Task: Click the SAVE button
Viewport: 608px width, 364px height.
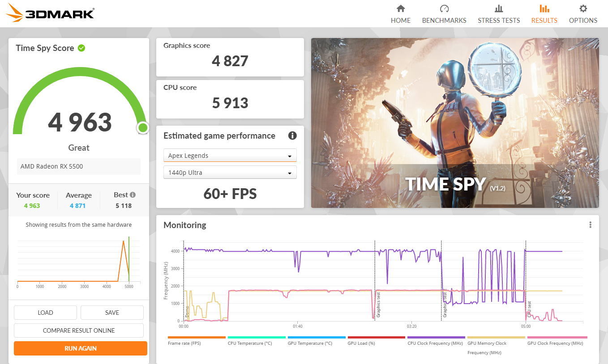Action: pyautogui.click(x=112, y=313)
